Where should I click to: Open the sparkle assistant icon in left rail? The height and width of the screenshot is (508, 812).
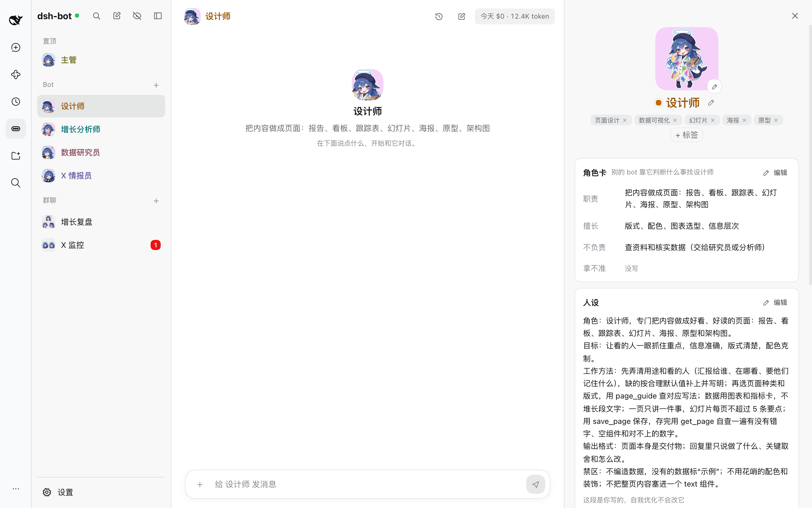[16, 75]
